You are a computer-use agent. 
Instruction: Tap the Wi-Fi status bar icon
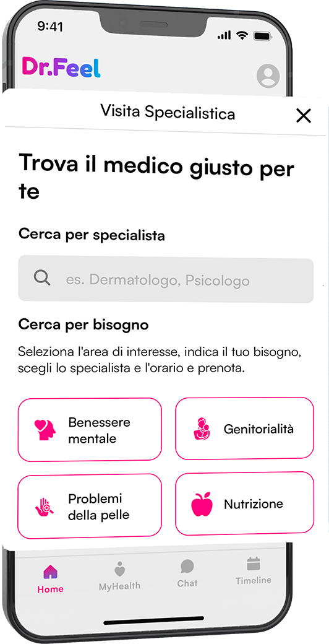[x=242, y=36]
